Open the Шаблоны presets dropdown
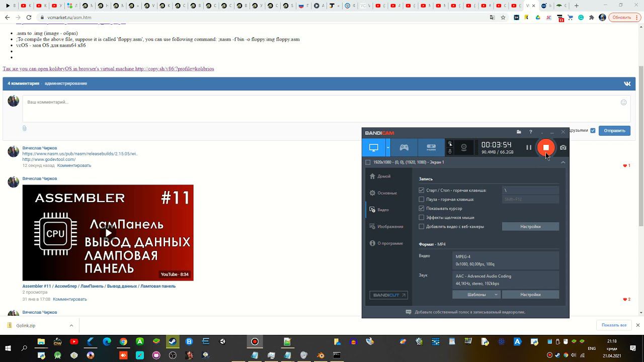Viewport: 644px width, 362px height. (x=476, y=295)
